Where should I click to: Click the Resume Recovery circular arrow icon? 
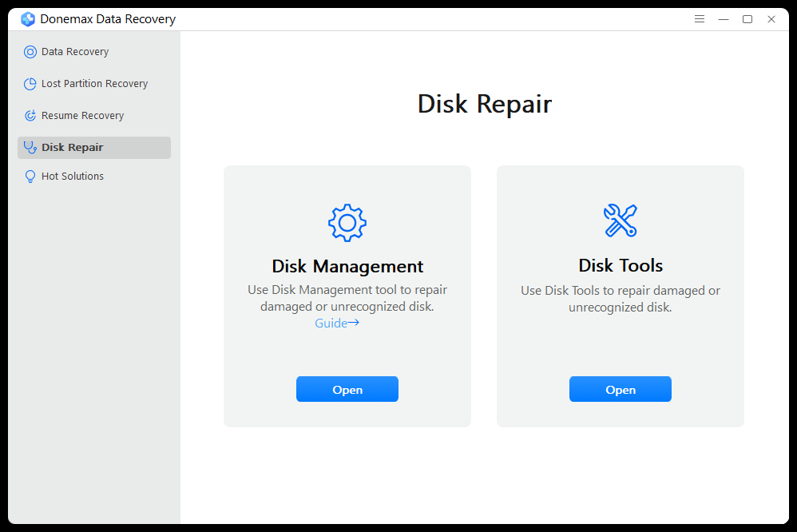tap(30, 116)
